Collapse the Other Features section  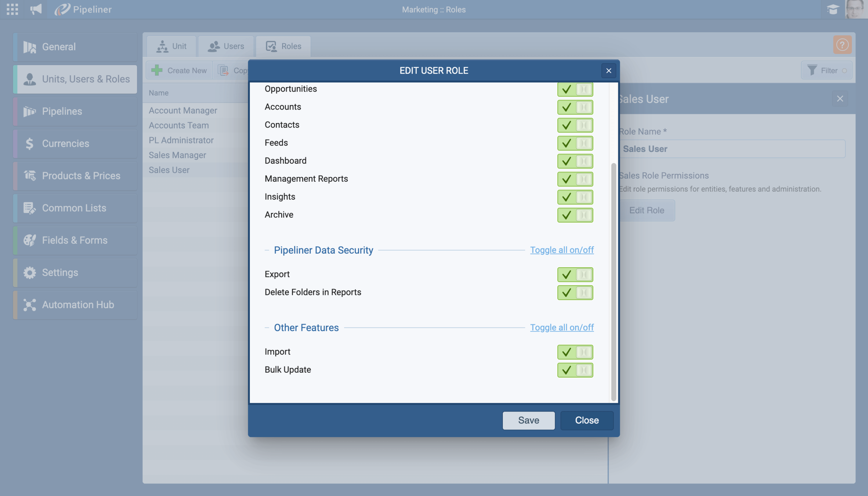click(x=267, y=328)
